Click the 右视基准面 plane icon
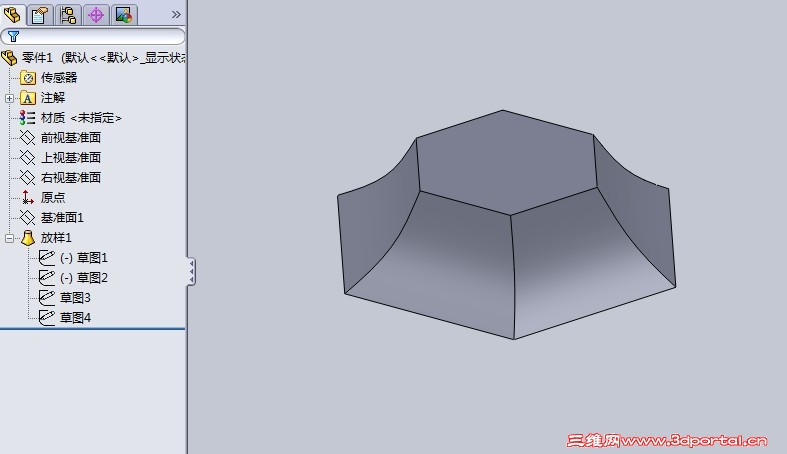The image size is (787, 454). coord(27,178)
